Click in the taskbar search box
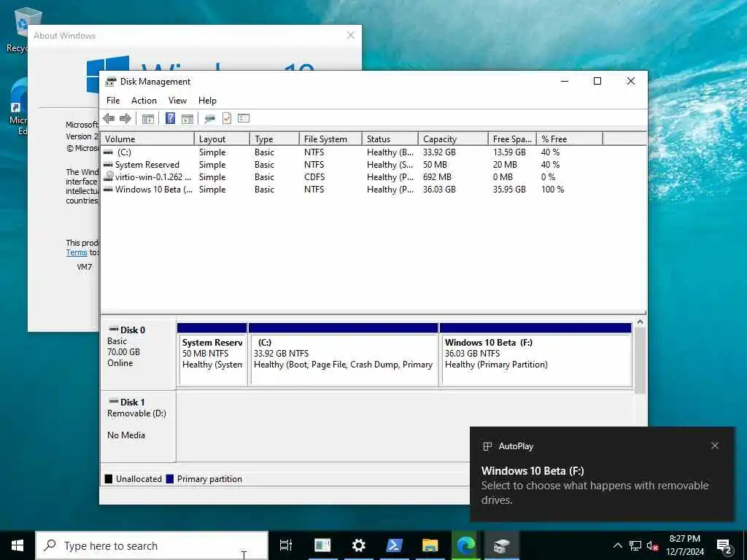 coord(152,545)
